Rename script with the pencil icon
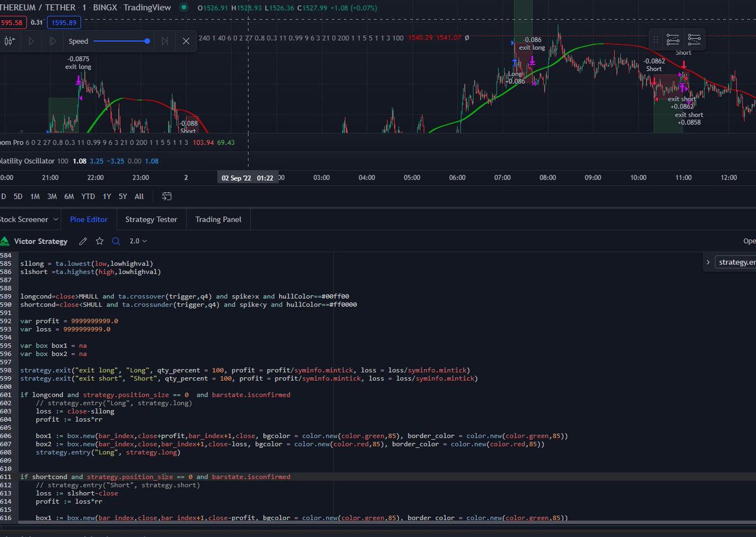The height and width of the screenshot is (537, 756). point(83,241)
